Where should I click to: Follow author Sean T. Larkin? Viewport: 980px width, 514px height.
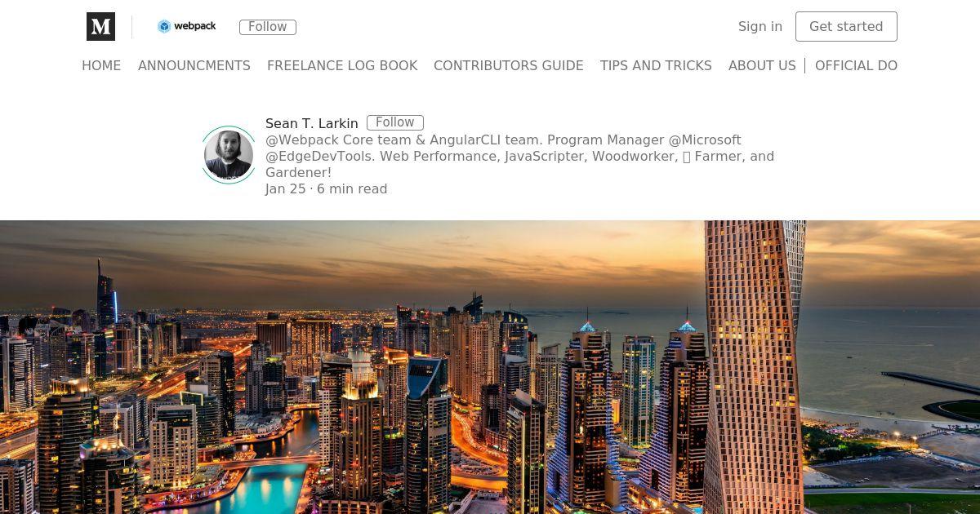395,122
